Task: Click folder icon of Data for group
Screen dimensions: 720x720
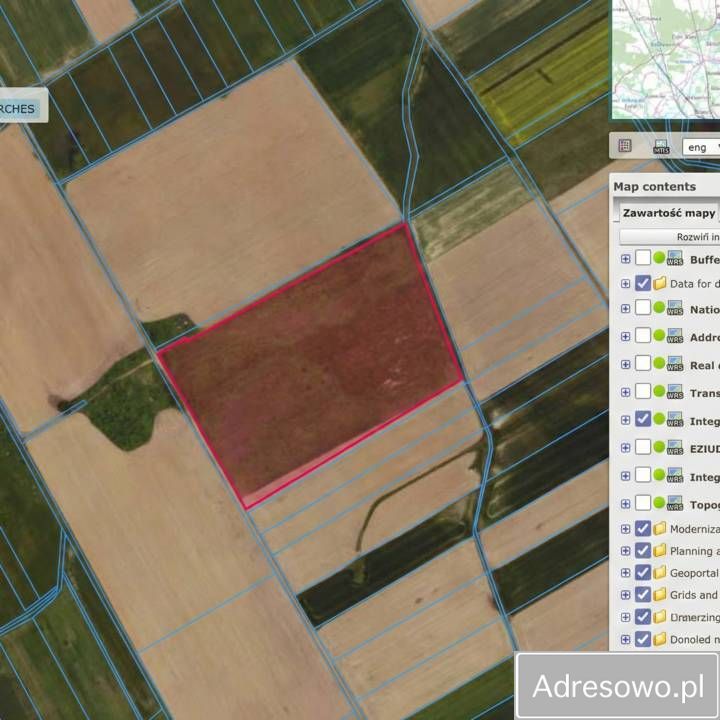Action: point(660,283)
